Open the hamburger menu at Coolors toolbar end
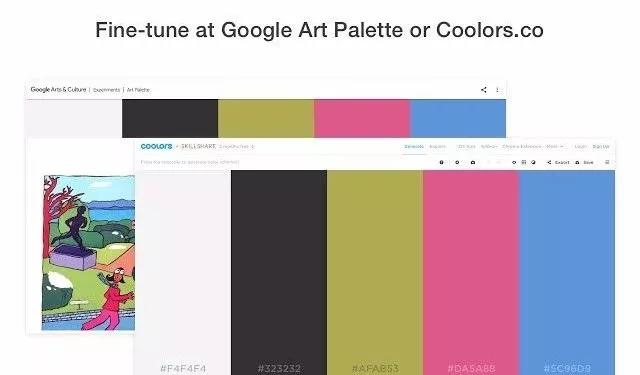640x375 pixels. pos(607,162)
